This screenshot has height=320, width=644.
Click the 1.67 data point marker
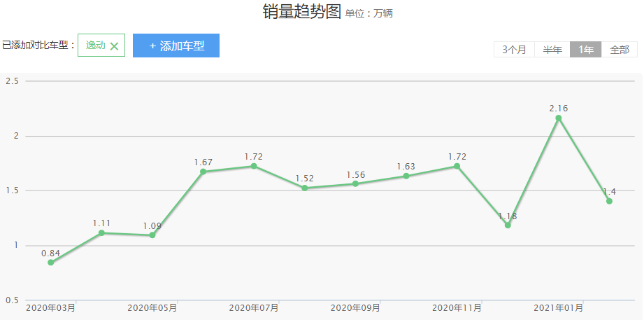[x=203, y=172]
